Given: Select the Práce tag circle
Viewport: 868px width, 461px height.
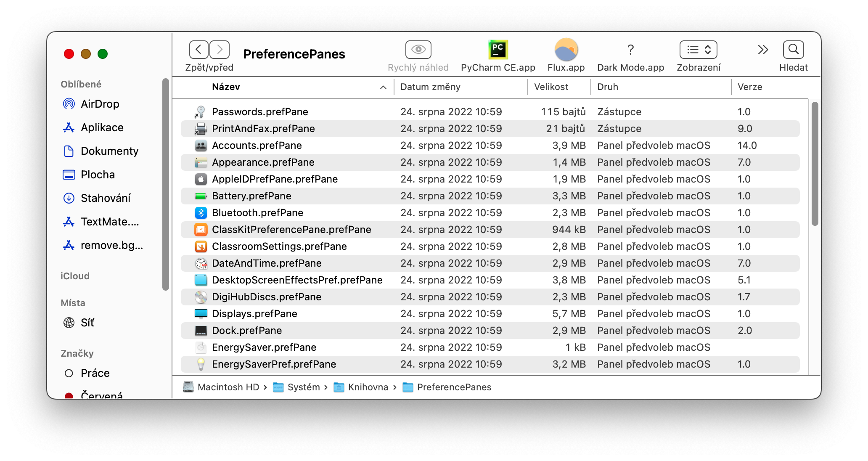Looking at the screenshot, I should coord(69,373).
